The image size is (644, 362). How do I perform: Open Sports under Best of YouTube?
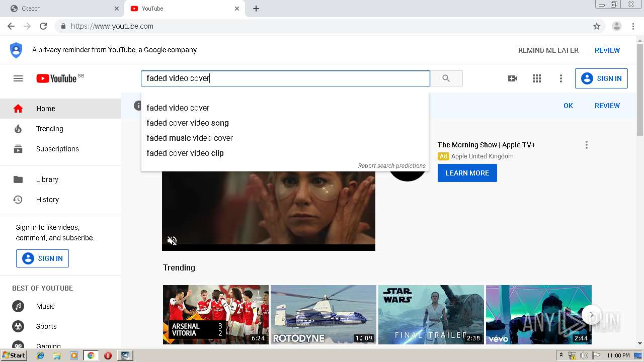(60, 326)
